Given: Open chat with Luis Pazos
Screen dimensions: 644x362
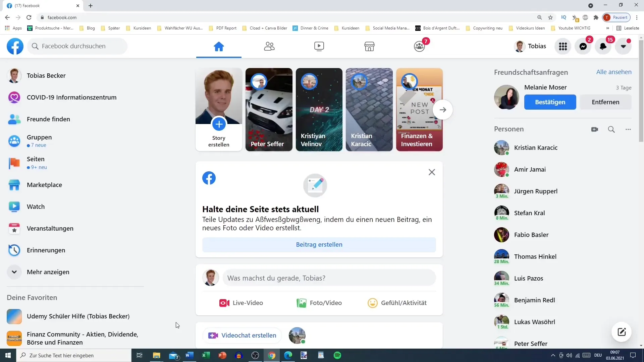Looking at the screenshot, I should [x=562, y=279].
